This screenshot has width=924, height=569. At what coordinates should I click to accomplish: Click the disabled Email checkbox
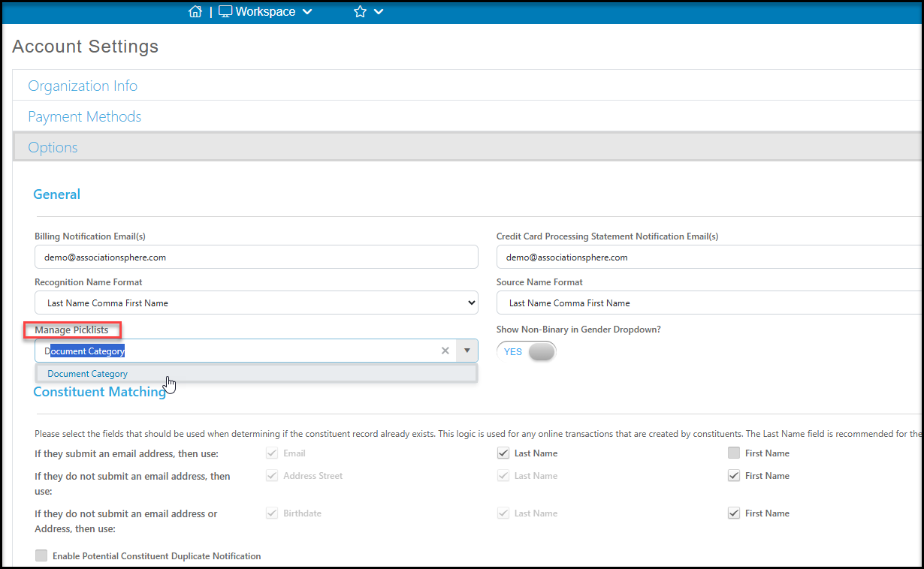coord(272,453)
